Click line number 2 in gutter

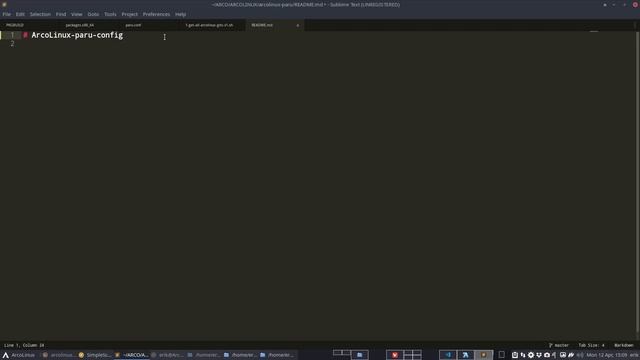[x=12, y=44]
